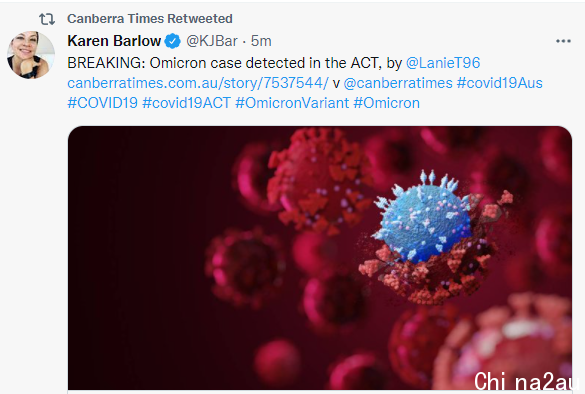The height and width of the screenshot is (394, 585).
Task: Open the coronavirus article preview image
Action: pyautogui.click(x=320, y=258)
